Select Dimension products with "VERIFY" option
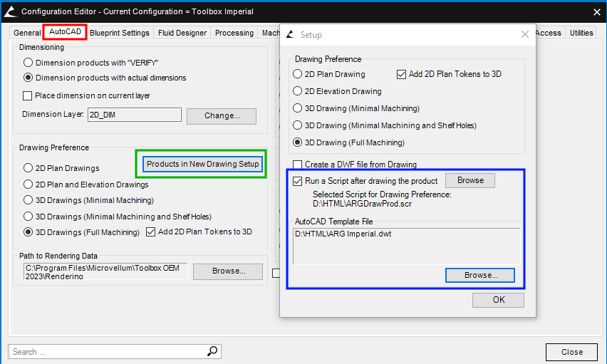This screenshot has width=607, height=364. 28,63
